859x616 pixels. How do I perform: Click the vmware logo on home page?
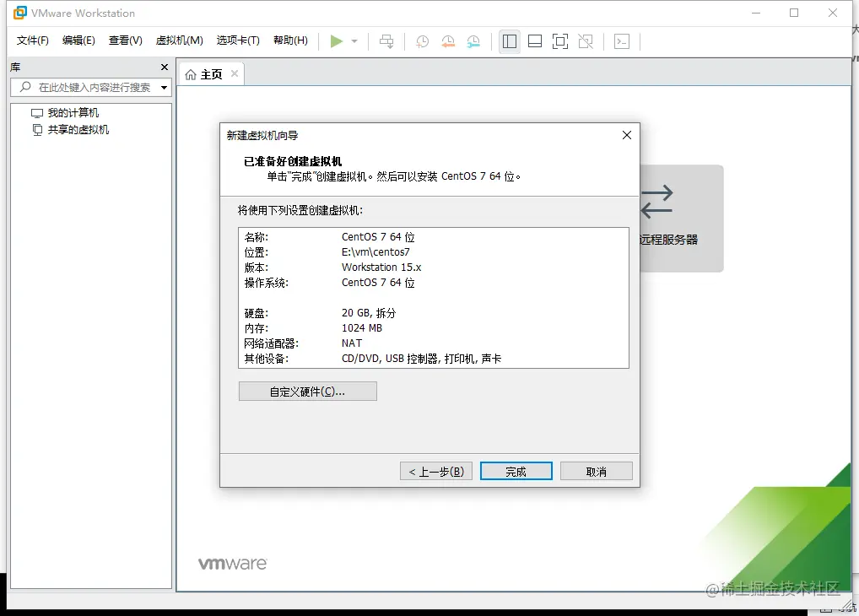point(232,564)
